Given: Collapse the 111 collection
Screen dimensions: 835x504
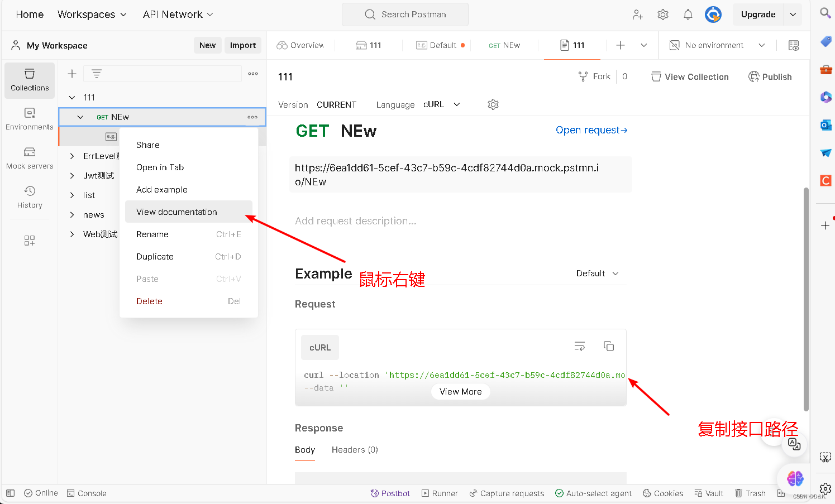Looking at the screenshot, I should (x=72, y=98).
